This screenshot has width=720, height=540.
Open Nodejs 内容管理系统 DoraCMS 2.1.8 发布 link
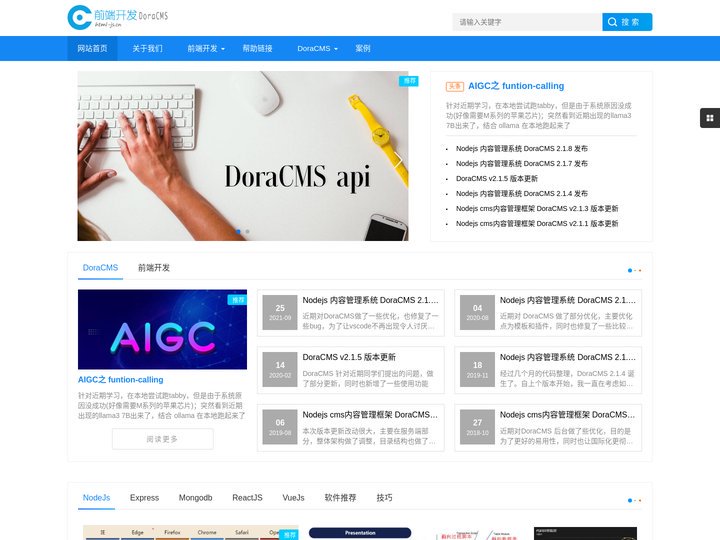click(x=522, y=148)
